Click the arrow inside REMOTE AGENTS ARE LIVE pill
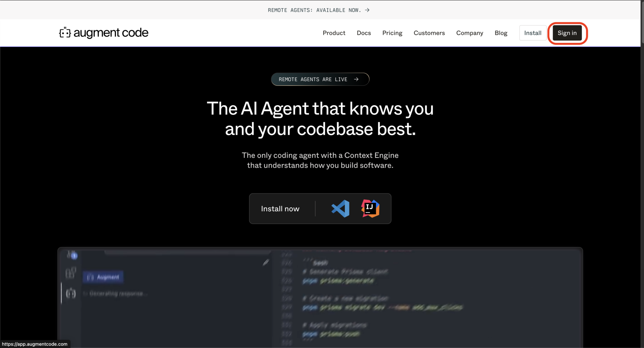 pyautogui.click(x=356, y=79)
